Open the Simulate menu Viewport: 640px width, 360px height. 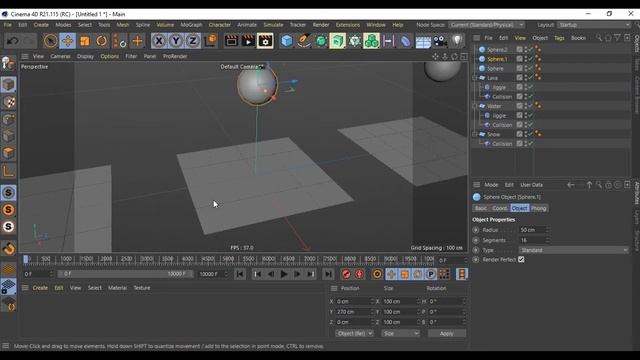(273, 25)
